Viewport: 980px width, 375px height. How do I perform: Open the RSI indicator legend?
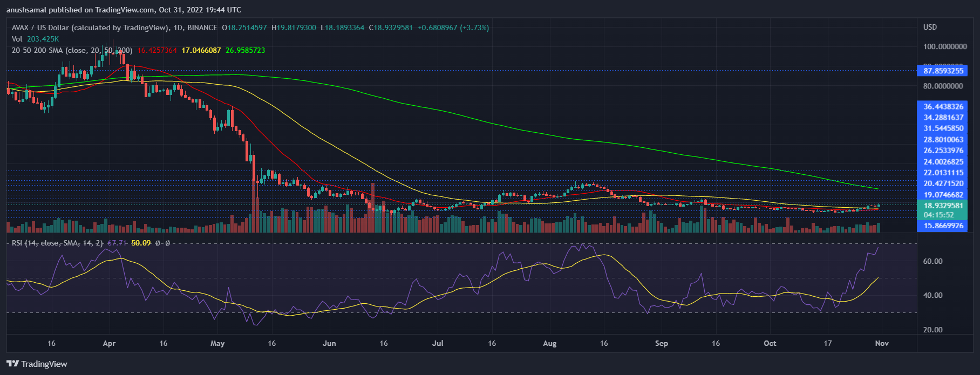[x=57, y=243]
